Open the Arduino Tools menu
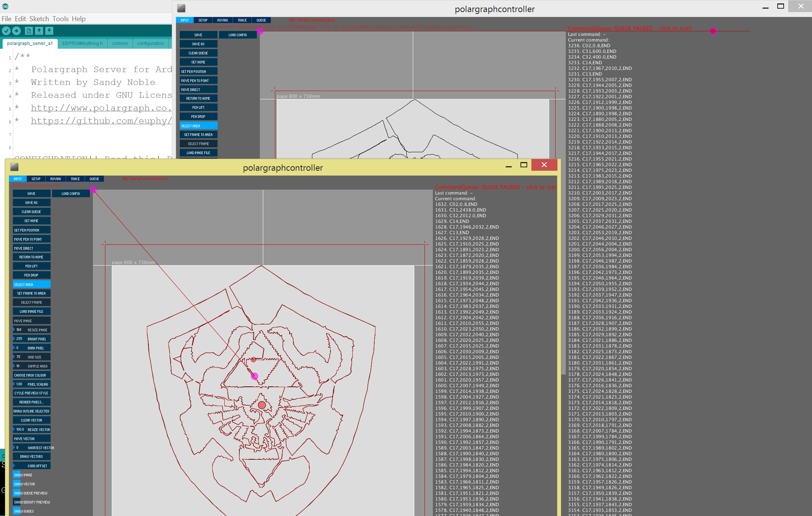Screen dimensions: 812x516 [60, 19]
